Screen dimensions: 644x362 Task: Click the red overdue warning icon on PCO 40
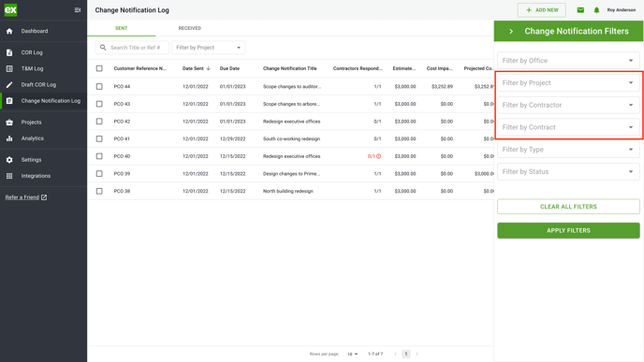pos(379,156)
